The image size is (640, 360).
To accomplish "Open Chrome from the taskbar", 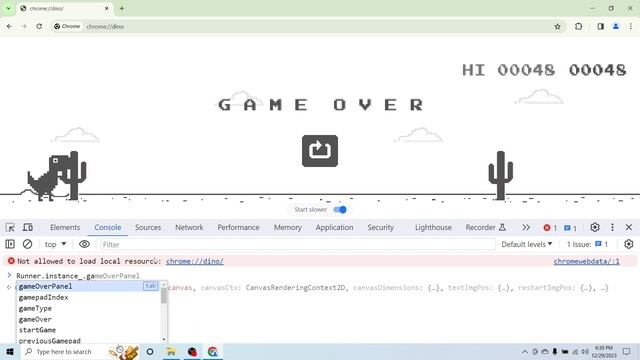I will coord(213,351).
